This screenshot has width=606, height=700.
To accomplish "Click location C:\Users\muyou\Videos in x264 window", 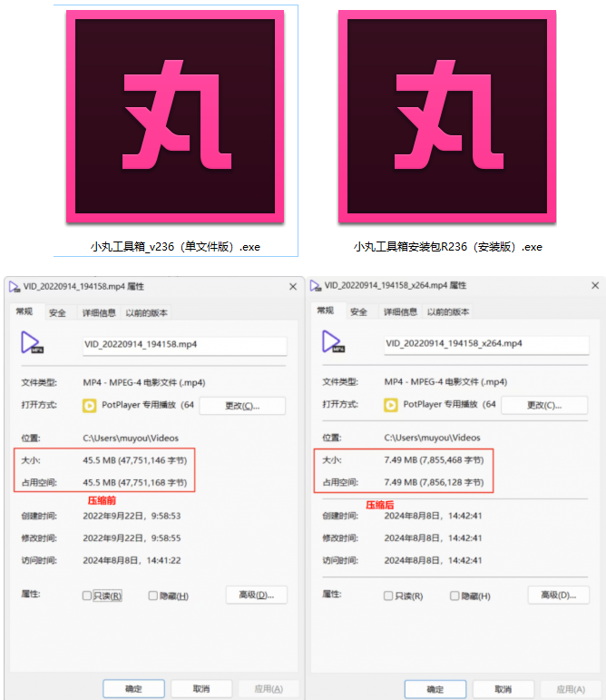I will (432, 438).
